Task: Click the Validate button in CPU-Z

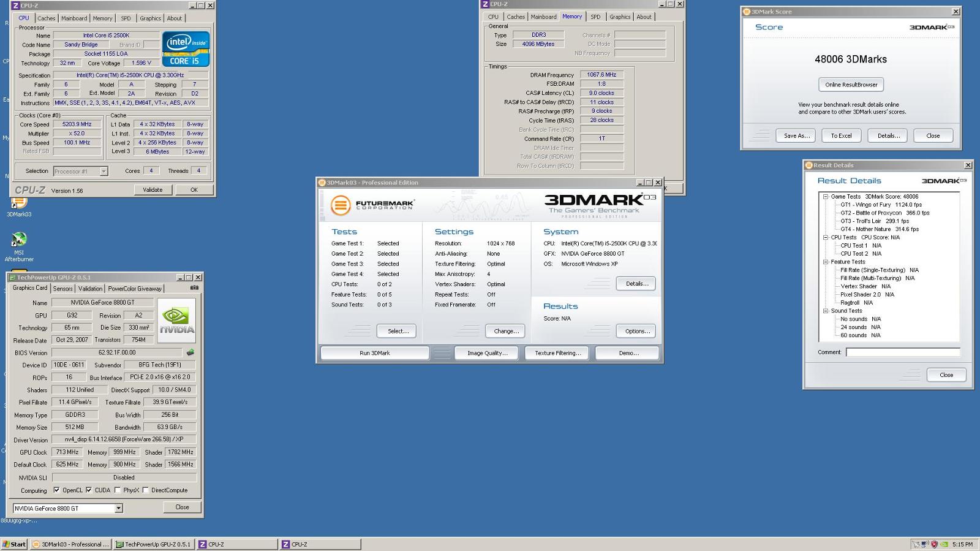Action: (153, 190)
